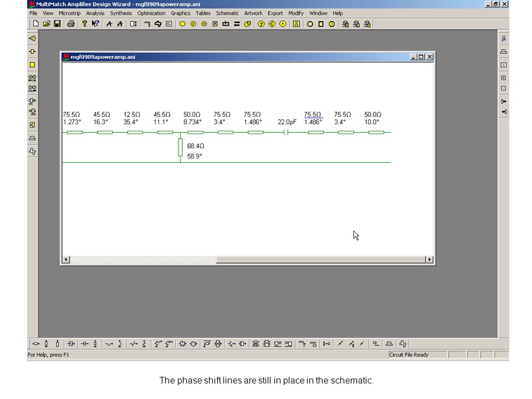Open the File menu
This screenshot has width=532, height=399.
click(x=33, y=13)
